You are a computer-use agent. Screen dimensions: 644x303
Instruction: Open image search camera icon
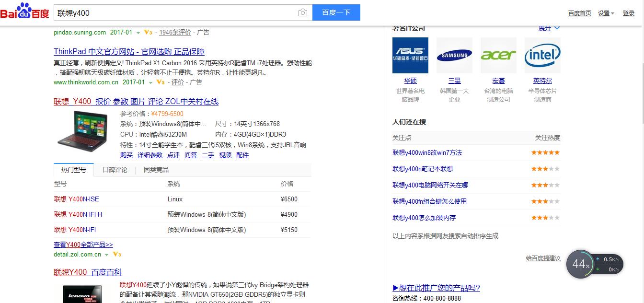click(x=303, y=13)
